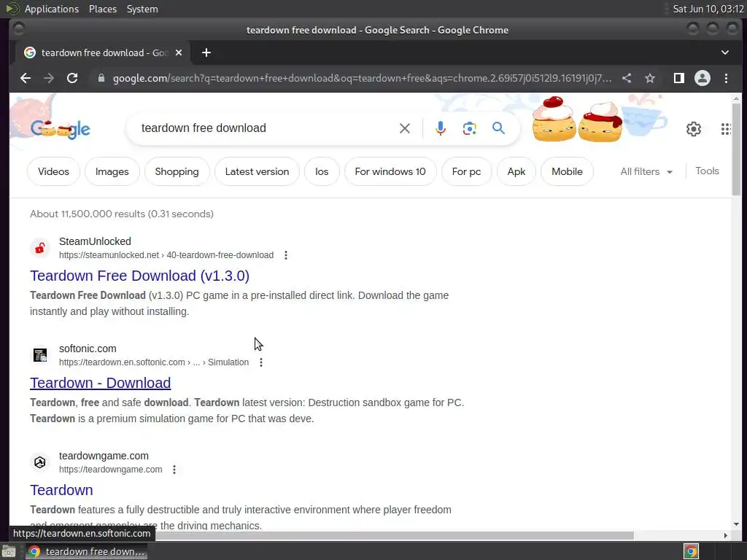The width and height of the screenshot is (747, 560).
Task: Select the Mobile filter chip
Action: (567, 171)
